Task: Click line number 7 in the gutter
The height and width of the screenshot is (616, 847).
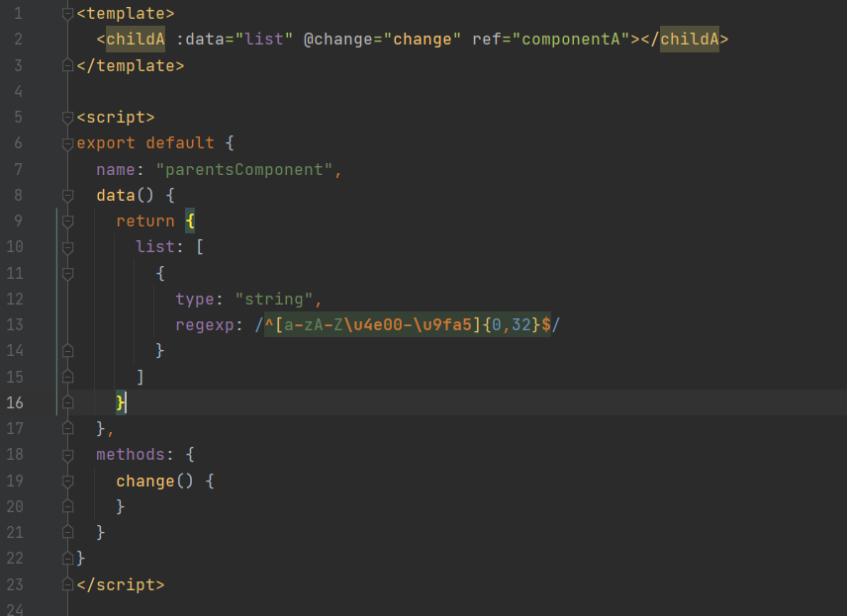Action: tap(19, 169)
